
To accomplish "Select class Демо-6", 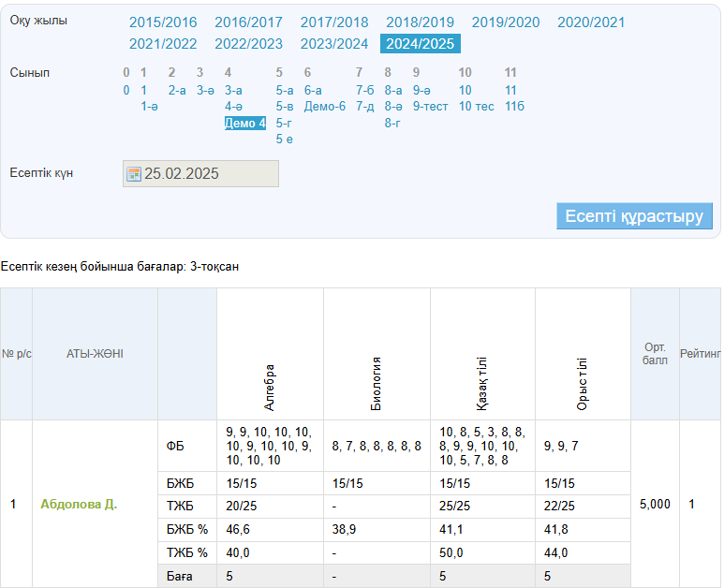I will tap(324, 107).
